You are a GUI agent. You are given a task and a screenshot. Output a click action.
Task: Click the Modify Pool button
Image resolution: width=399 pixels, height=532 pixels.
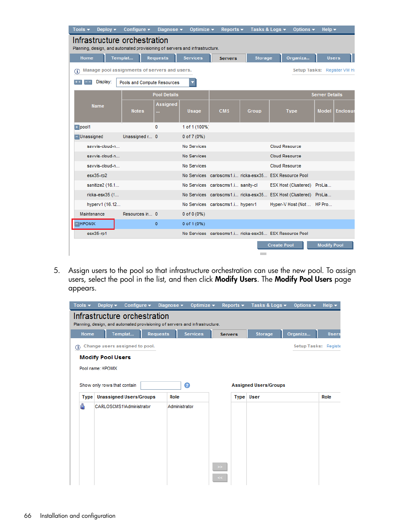(x=330, y=245)
